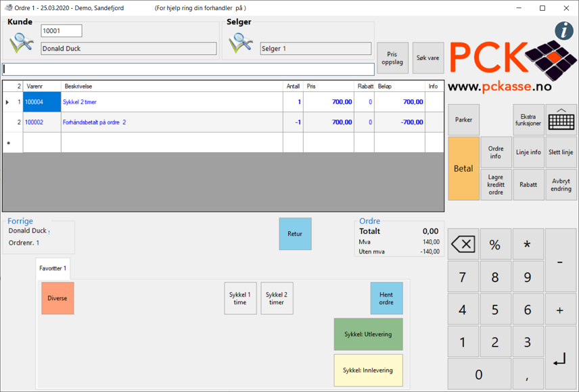Add Sykkel 2 timer item
This screenshot has width=579, height=392.
(277, 298)
